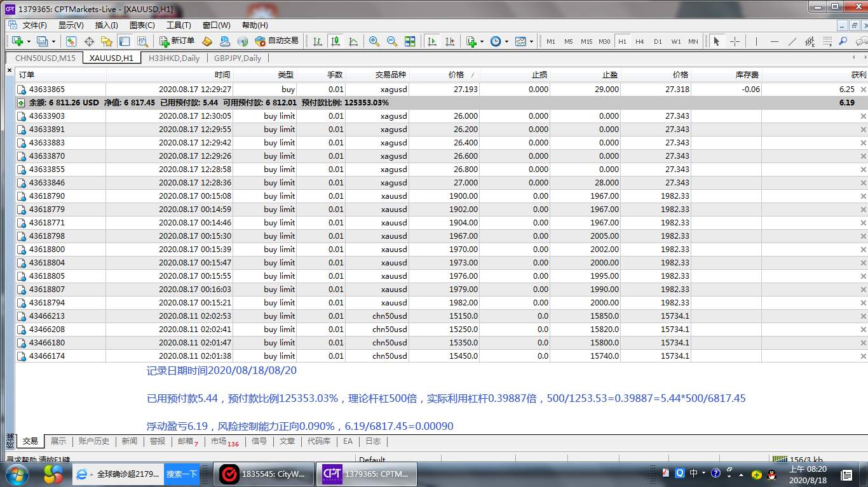Open the 图表(C) menu
Viewport: 868px width, 487px height.
[142, 25]
